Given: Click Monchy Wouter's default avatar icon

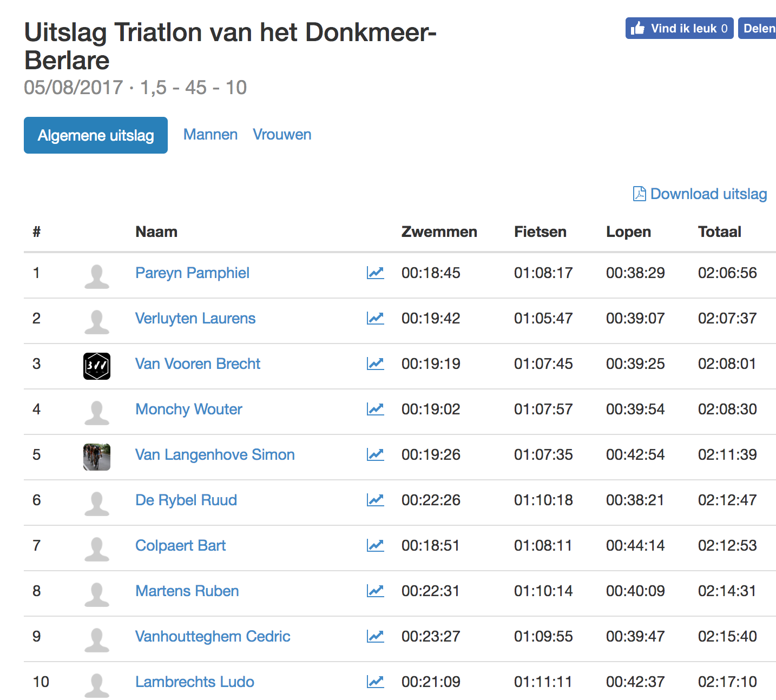Looking at the screenshot, I should tap(97, 413).
